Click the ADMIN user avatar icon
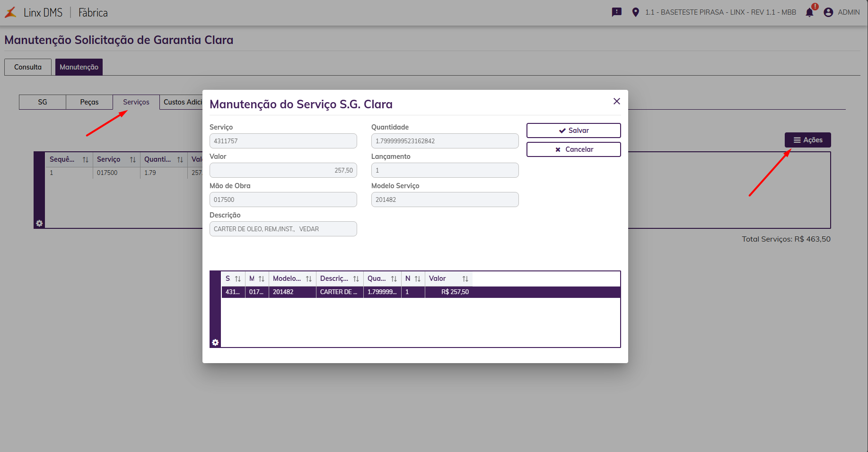The width and height of the screenshot is (868, 452). [x=828, y=12]
